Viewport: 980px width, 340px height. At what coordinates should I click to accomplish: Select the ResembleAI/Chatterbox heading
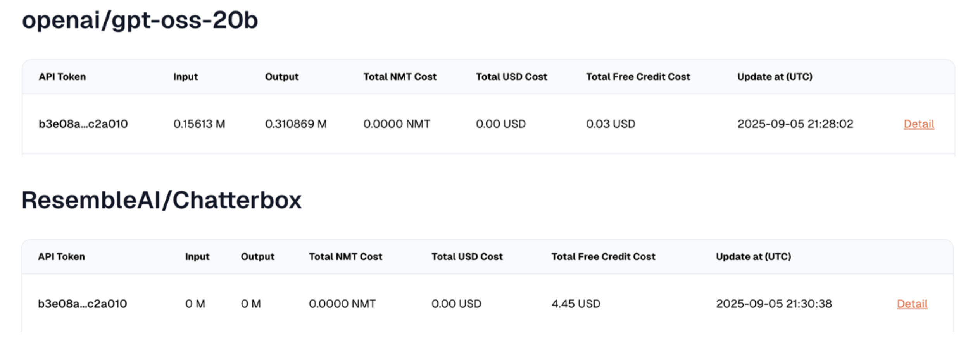tap(162, 200)
